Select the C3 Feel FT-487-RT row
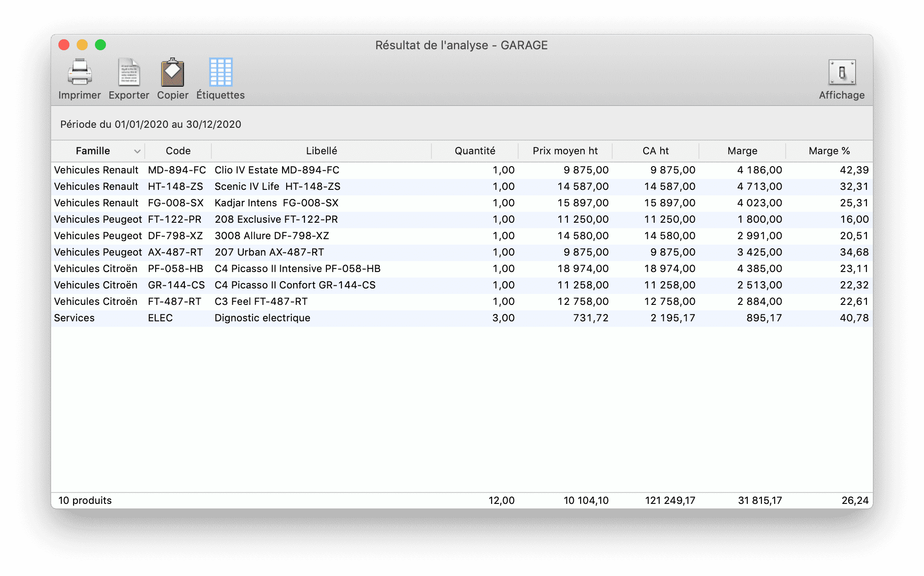This screenshot has width=924, height=576. click(462, 302)
